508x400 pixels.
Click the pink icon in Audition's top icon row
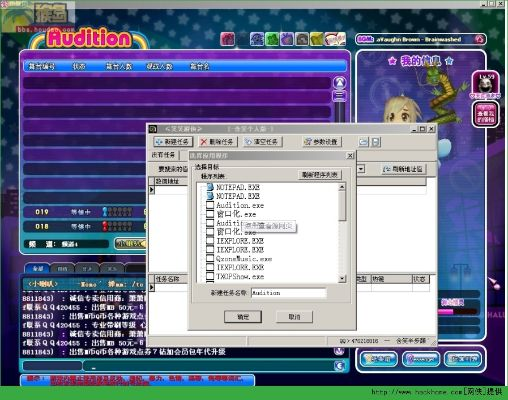(x=227, y=39)
